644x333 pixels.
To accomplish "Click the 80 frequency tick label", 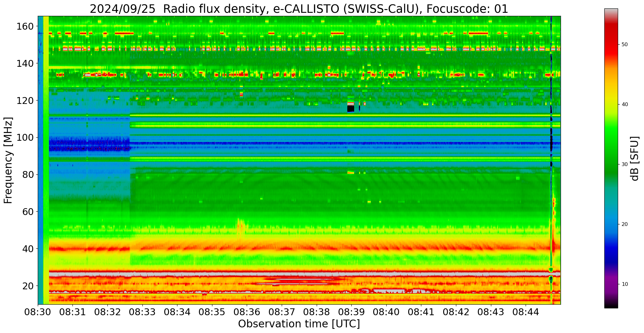I will click(x=28, y=175).
